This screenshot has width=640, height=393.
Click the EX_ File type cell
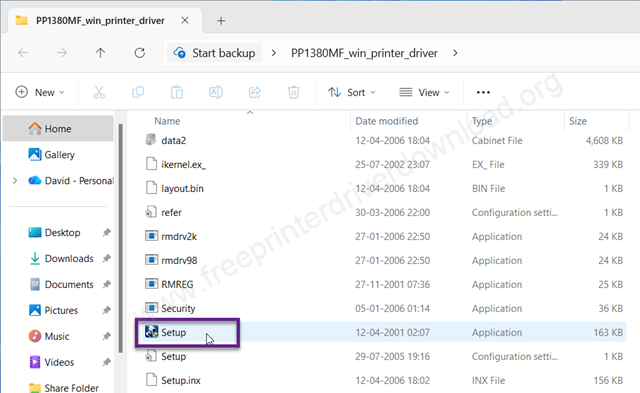488,164
